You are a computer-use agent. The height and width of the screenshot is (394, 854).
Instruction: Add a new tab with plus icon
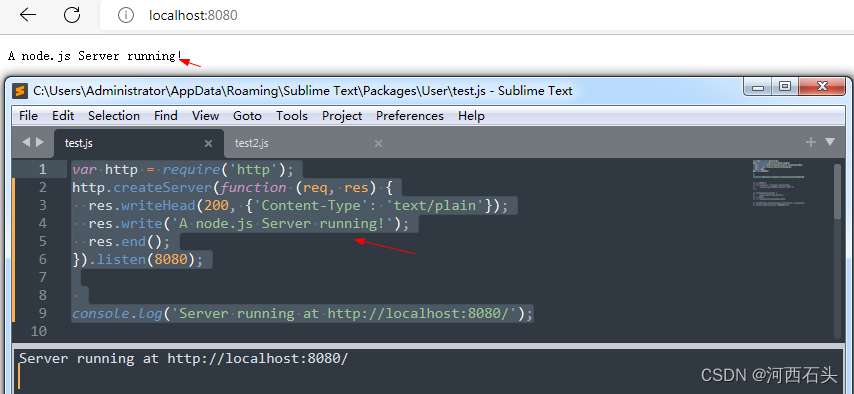[x=811, y=142]
